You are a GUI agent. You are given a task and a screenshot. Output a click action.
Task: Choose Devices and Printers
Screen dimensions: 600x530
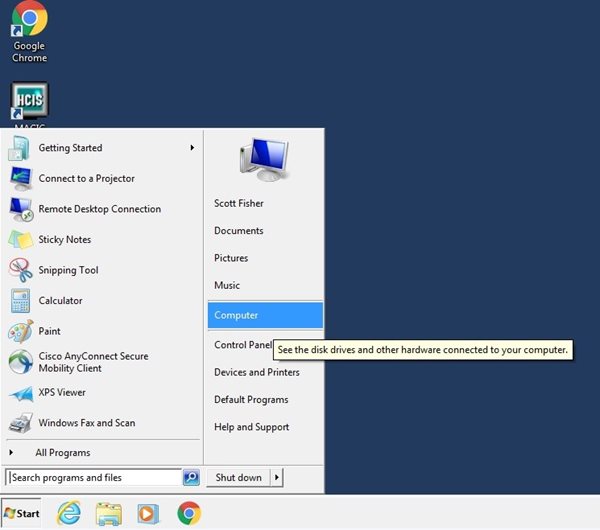[257, 372]
